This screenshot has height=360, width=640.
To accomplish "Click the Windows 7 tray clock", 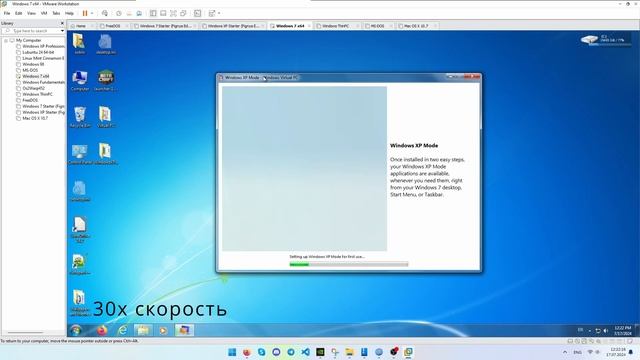I will 622,331.
